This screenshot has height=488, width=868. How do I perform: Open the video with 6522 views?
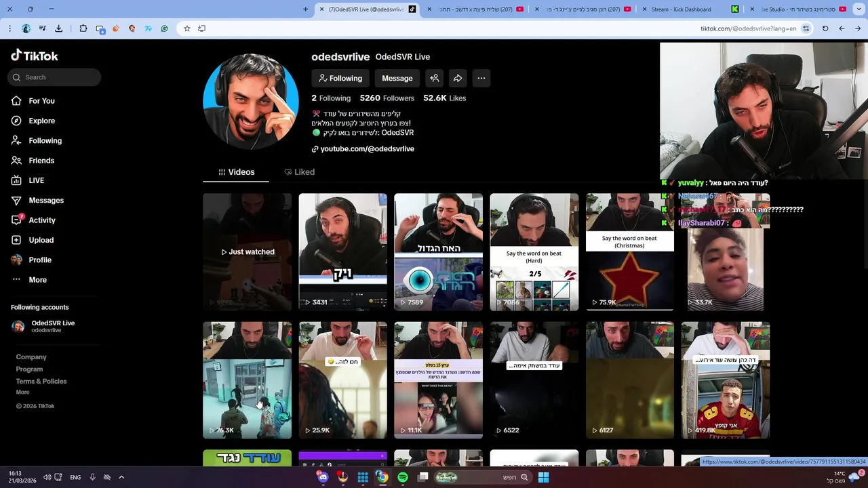534,380
